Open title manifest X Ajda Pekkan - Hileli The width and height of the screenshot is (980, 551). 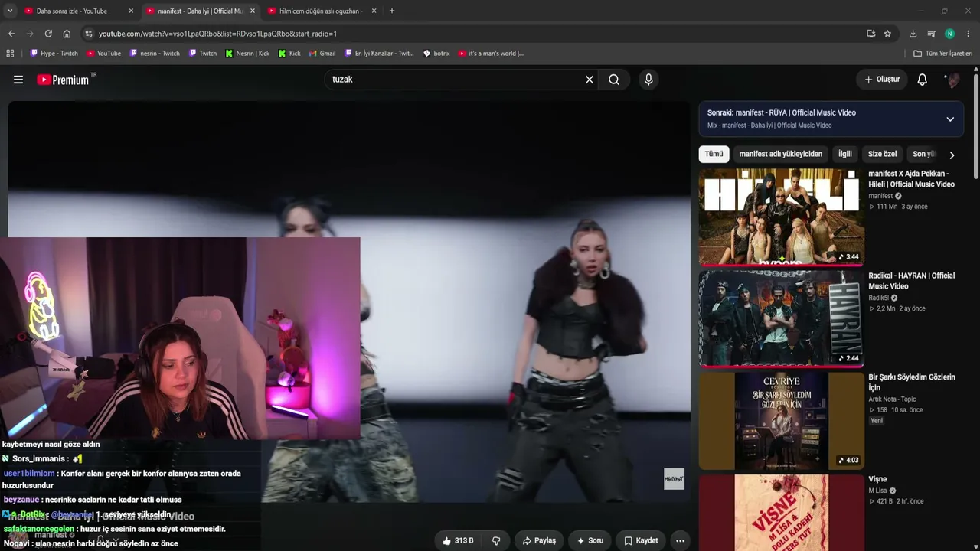pos(911,179)
